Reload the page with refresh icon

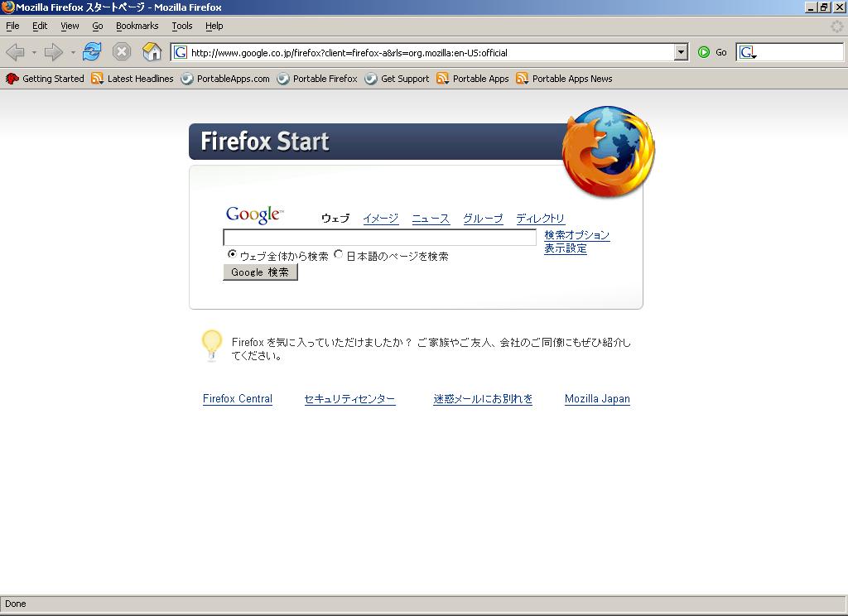click(x=92, y=52)
